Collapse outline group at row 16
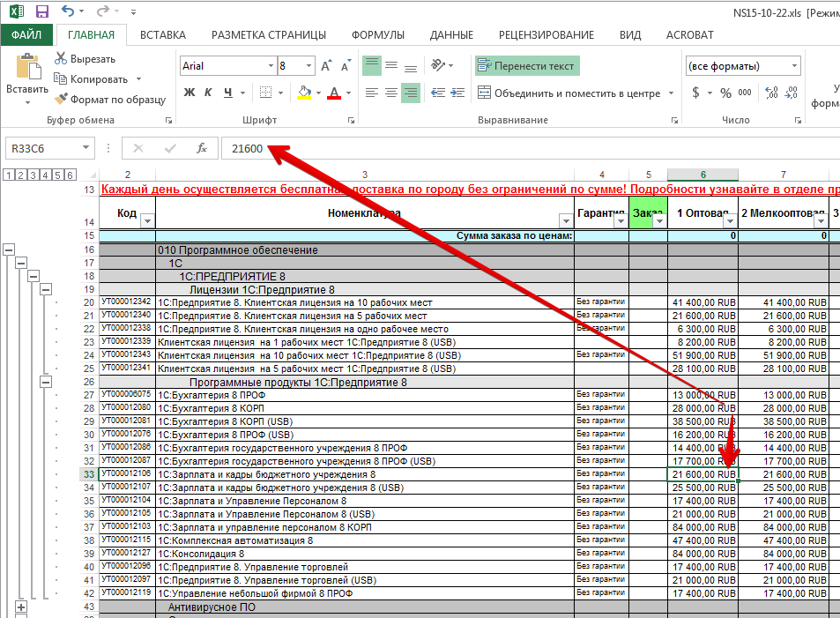Viewport: 840px width, 618px height. (x=9, y=249)
